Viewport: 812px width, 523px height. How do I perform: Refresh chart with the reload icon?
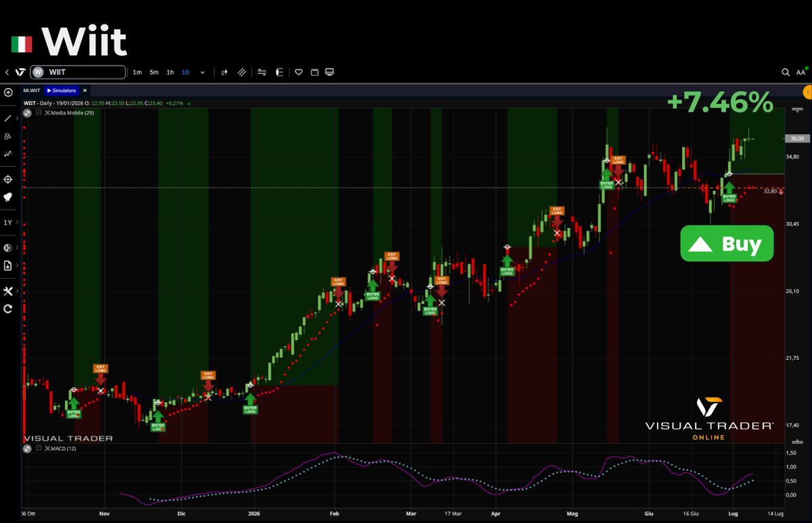pos(8,309)
